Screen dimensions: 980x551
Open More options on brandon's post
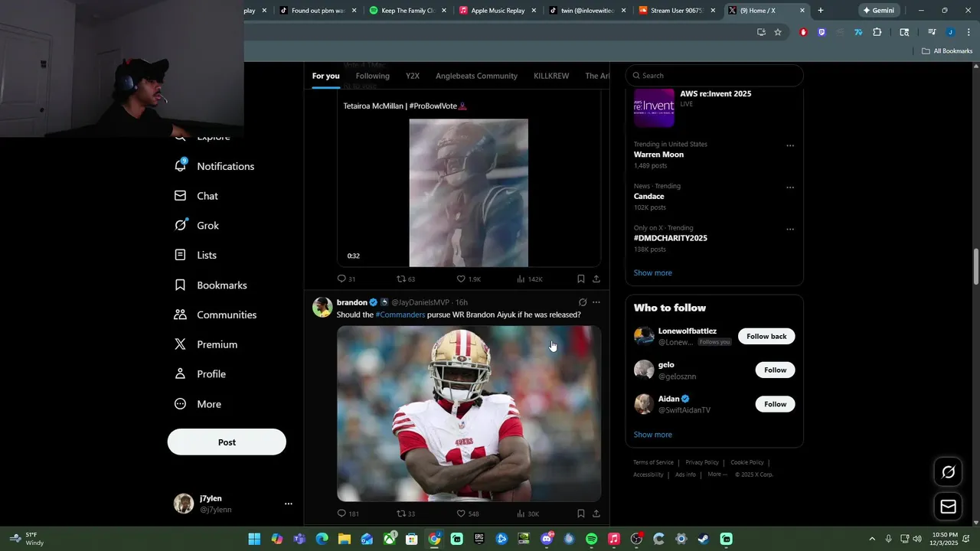(596, 302)
